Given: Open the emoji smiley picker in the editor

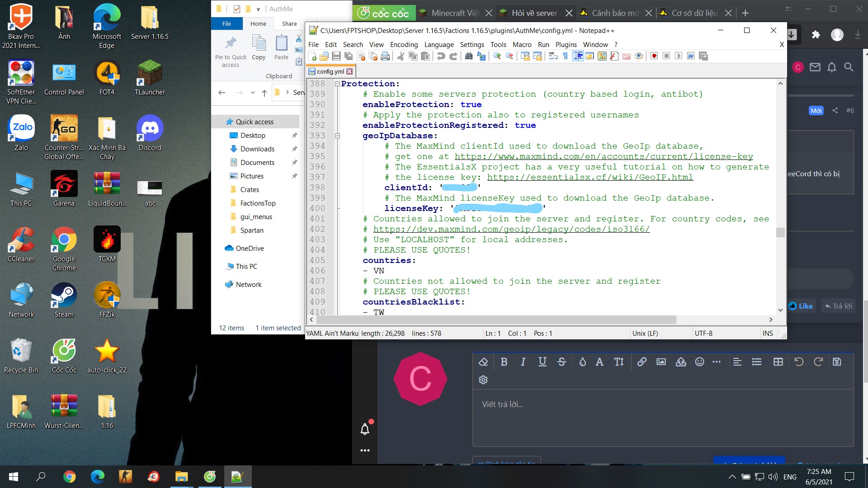Looking at the screenshot, I should point(699,361).
